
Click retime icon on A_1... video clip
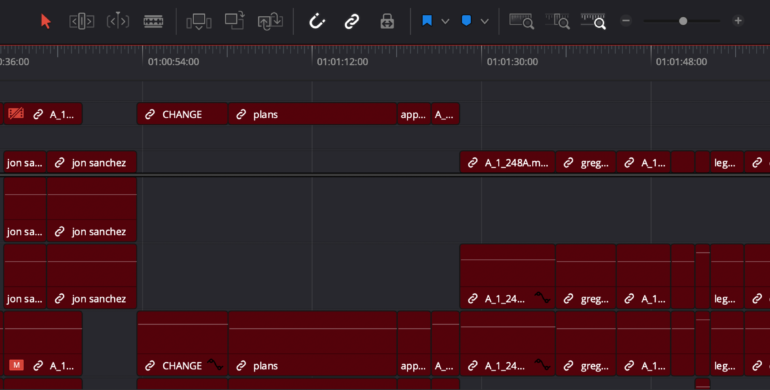coord(16,114)
